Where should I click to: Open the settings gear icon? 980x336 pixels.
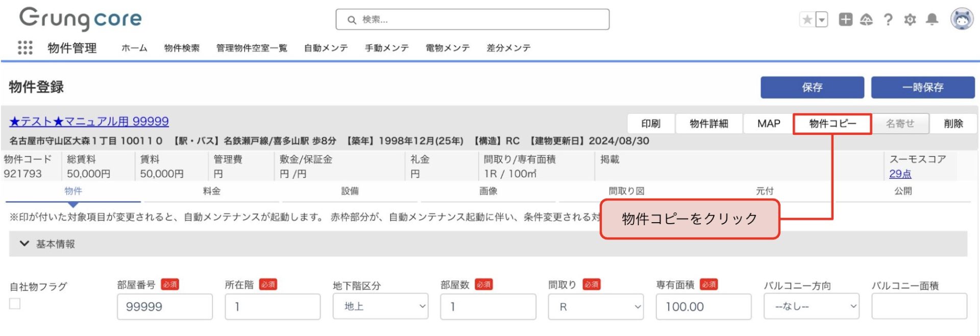point(910,20)
